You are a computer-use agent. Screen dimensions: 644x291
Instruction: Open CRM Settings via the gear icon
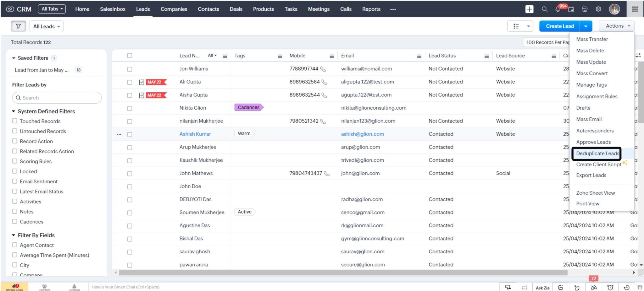point(598,9)
